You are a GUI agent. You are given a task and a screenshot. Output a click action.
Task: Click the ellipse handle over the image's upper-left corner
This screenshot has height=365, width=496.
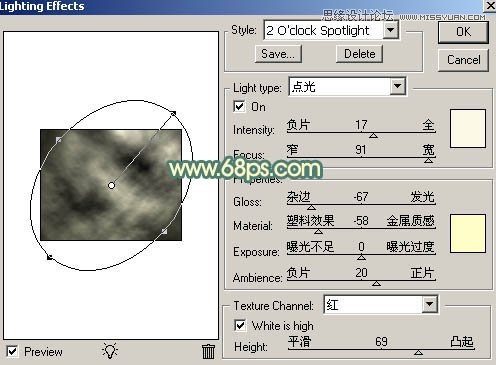pyautogui.click(x=59, y=140)
